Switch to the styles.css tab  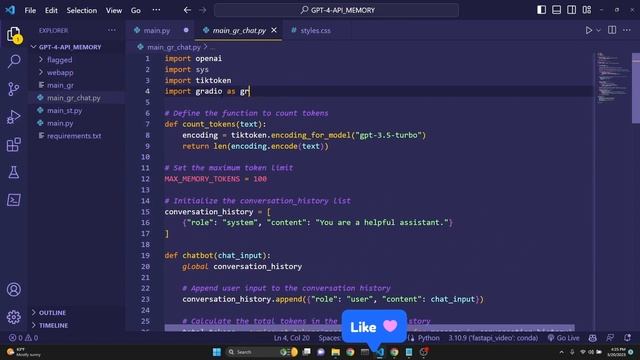[315, 31]
